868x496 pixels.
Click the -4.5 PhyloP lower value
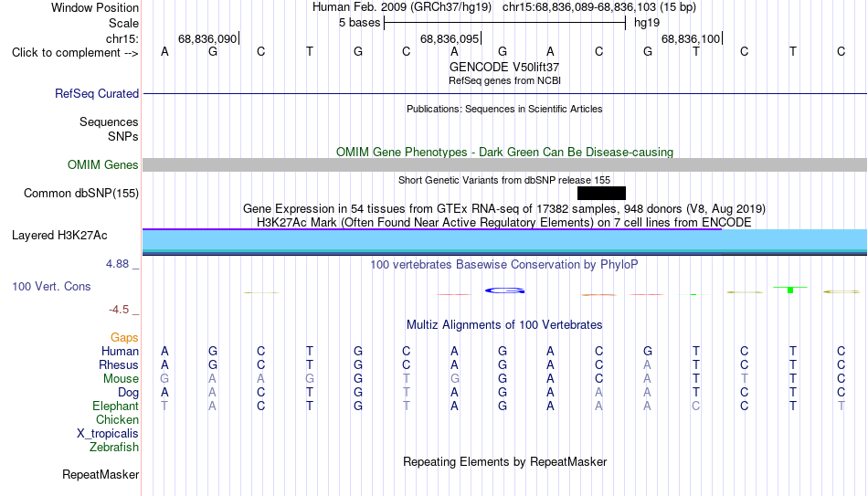119,310
